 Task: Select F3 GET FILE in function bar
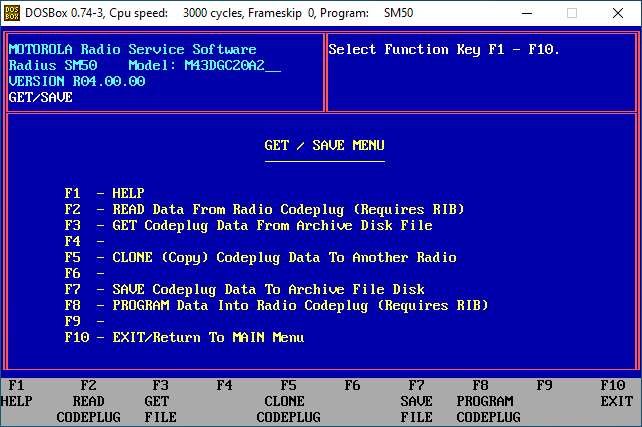pyautogui.click(x=160, y=401)
